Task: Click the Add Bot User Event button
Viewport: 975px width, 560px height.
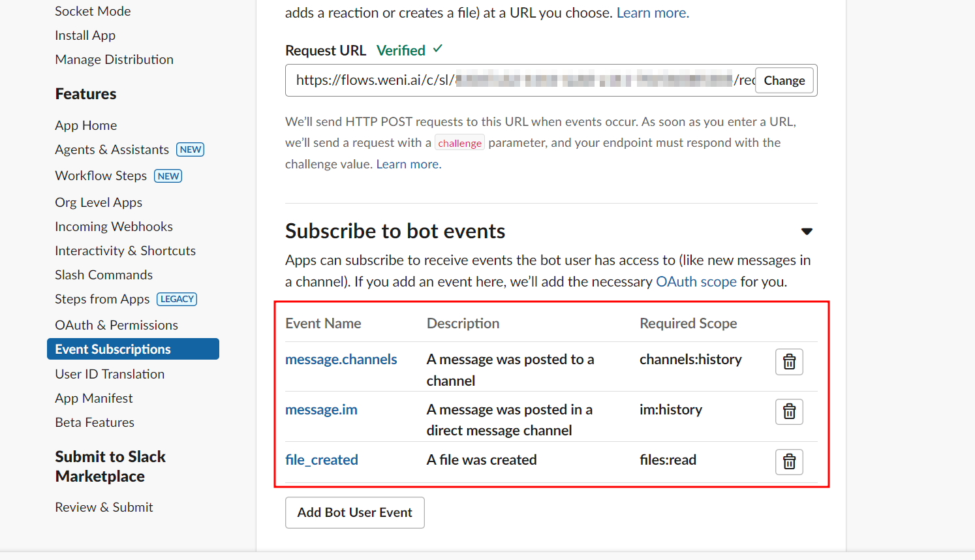Action: click(354, 512)
